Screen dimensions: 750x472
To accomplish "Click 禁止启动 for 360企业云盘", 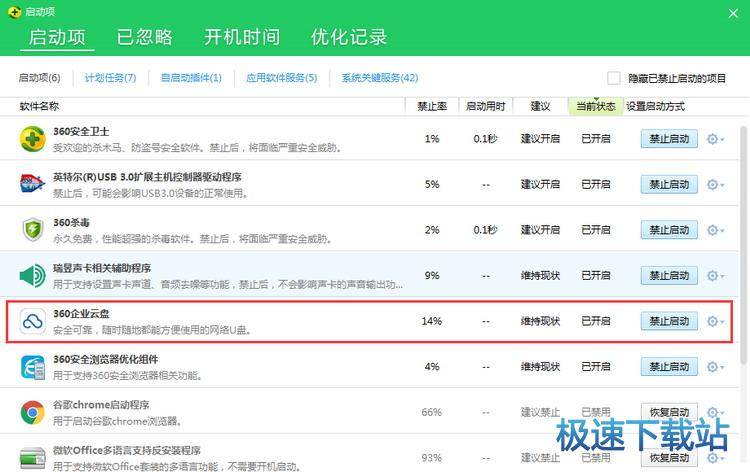I will coord(669,321).
